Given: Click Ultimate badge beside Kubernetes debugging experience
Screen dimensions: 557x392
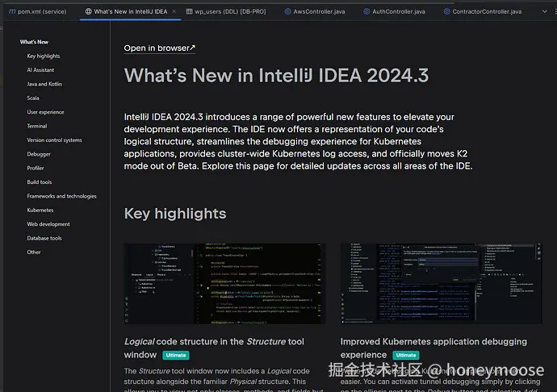Looking at the screenshot, I should (406, 355).
